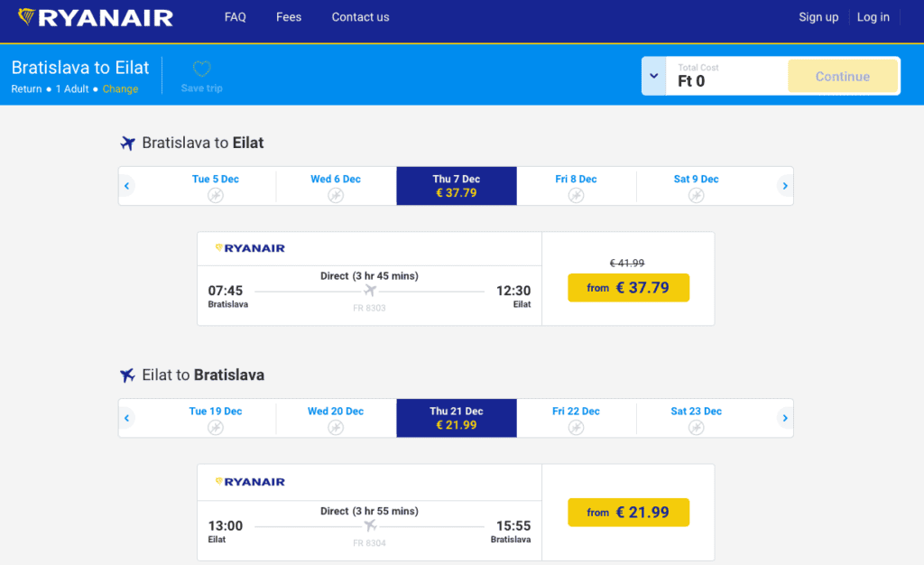The height and width of the screenshot is (565, 924).
Task: Click the no-flight icon under Wed 20 Dec
Action: pos(336,427)
